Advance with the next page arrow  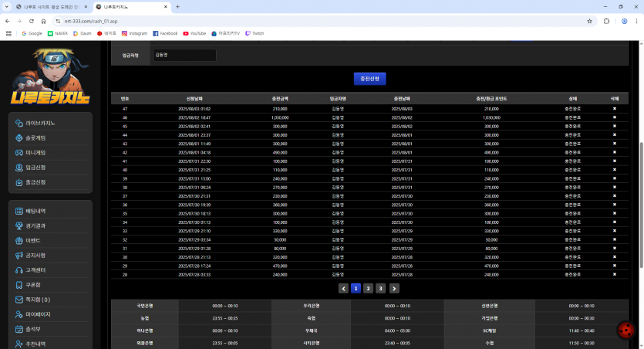394,289
